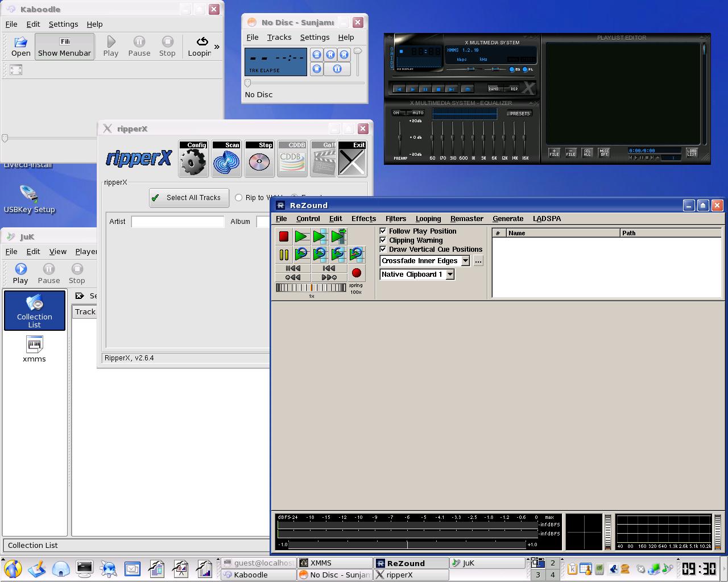The width and height of the screenshot is (728, 582).
Task: Click Play all looped button in ReZound
Action: pyautogui.click(x=301, y=255)
